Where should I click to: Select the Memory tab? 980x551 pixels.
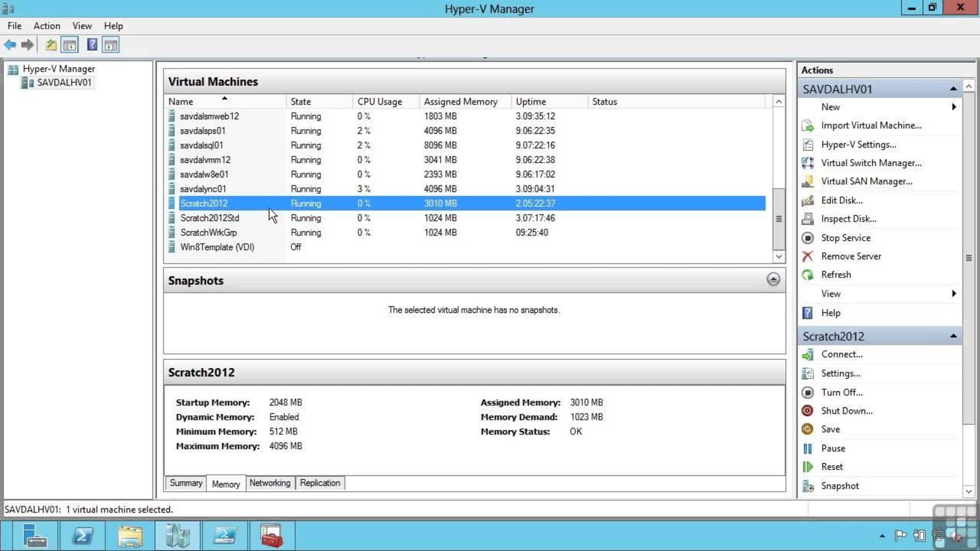pyautogui.click(x=226, y=484)
